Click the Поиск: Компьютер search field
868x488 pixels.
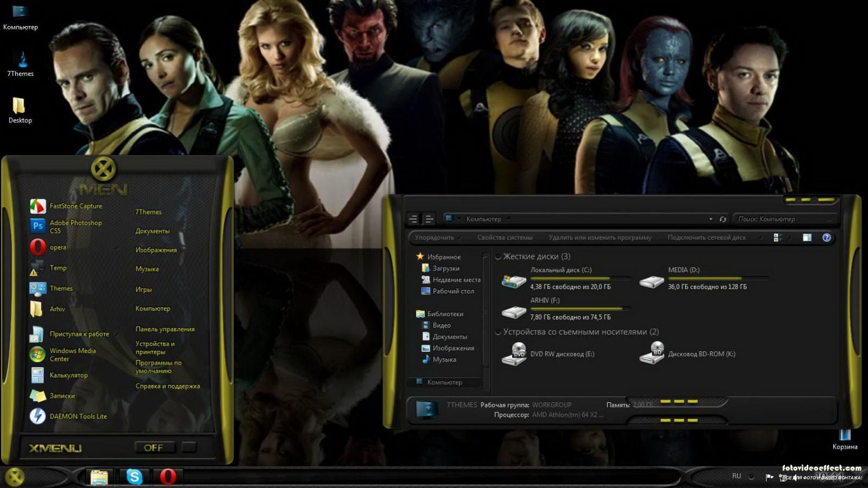click(x=784, y=219)
